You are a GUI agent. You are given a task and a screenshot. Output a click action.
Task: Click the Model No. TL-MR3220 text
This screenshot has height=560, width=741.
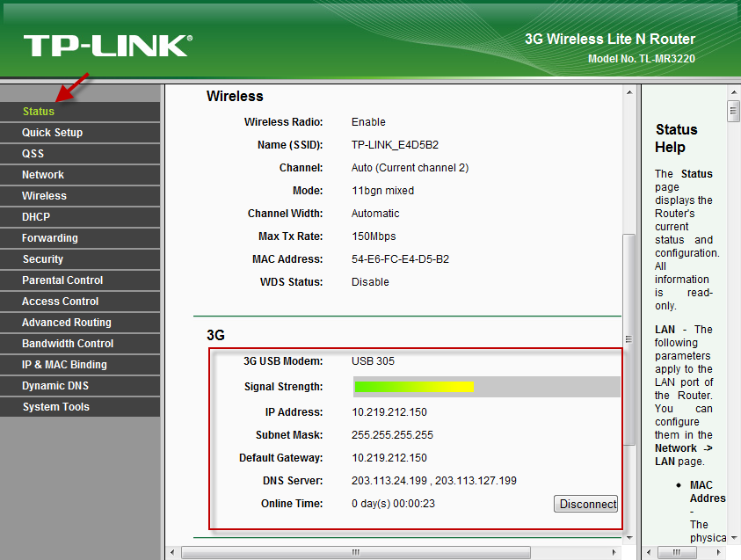(x=642, y=59)
